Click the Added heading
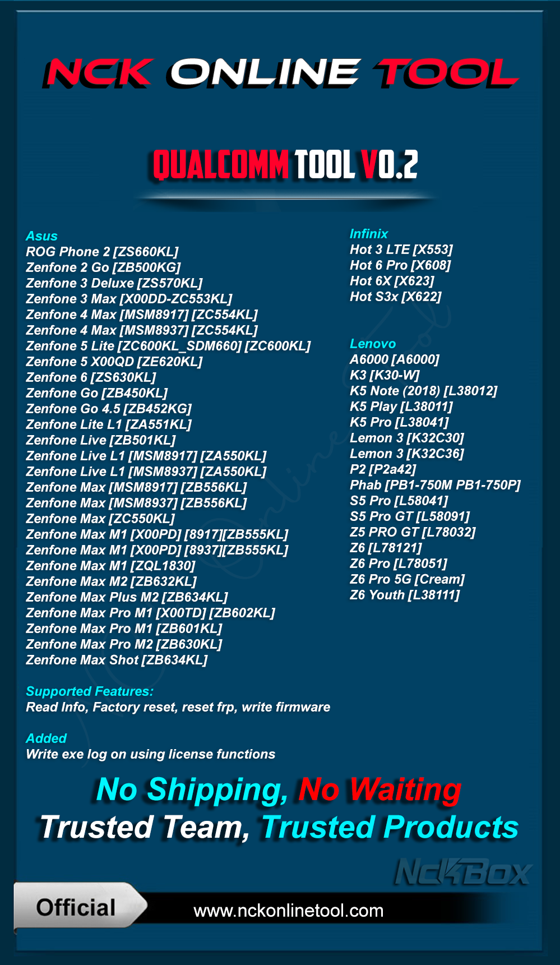 pyautogui.click(x=46, y=738)
